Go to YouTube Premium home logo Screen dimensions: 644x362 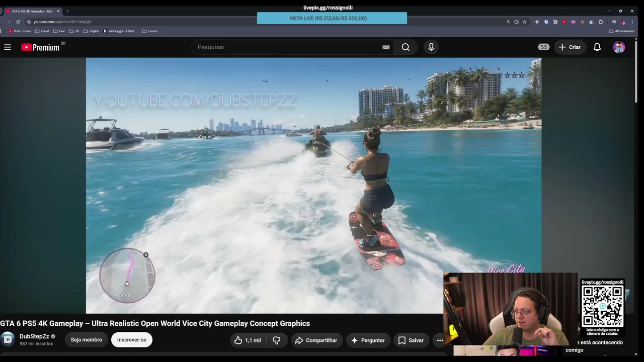(40, 47)
